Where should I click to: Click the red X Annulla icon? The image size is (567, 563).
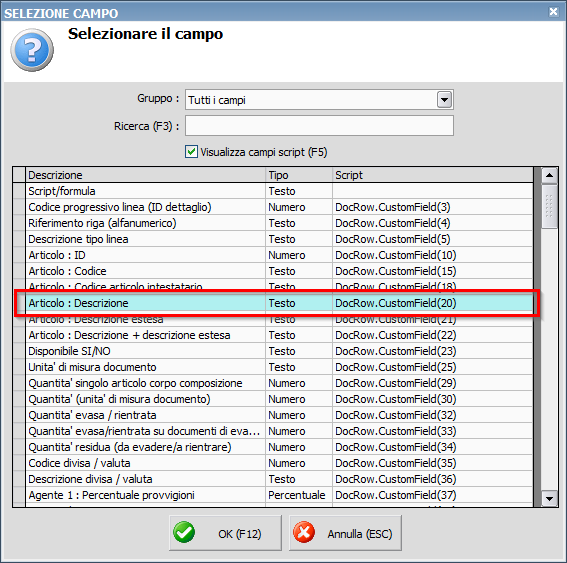coord(304,532)
